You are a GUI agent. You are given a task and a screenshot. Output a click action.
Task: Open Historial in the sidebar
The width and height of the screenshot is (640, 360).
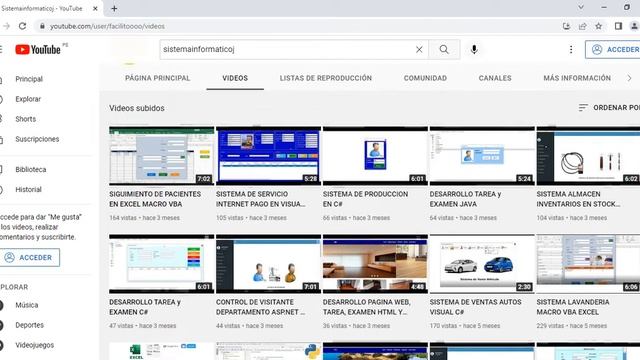[28, 189]
